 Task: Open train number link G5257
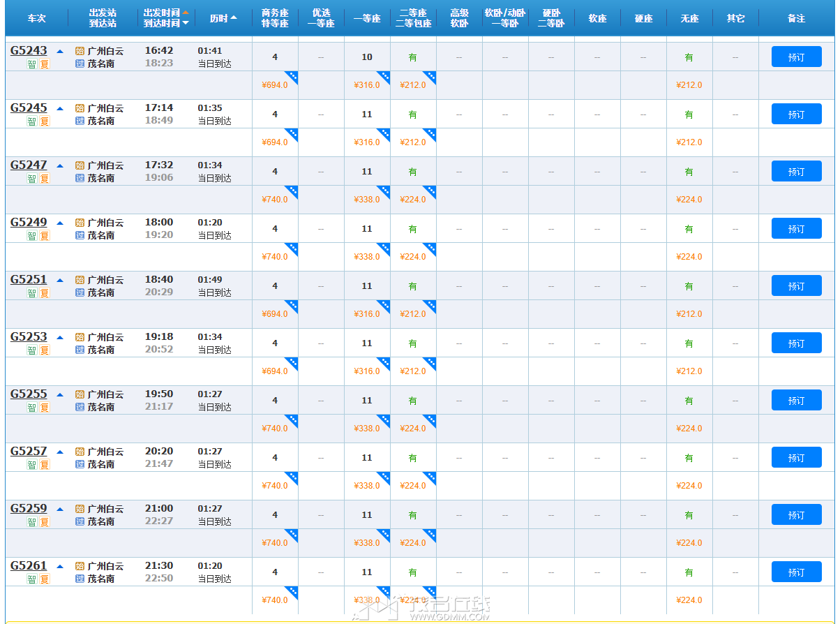coord(29,451)
